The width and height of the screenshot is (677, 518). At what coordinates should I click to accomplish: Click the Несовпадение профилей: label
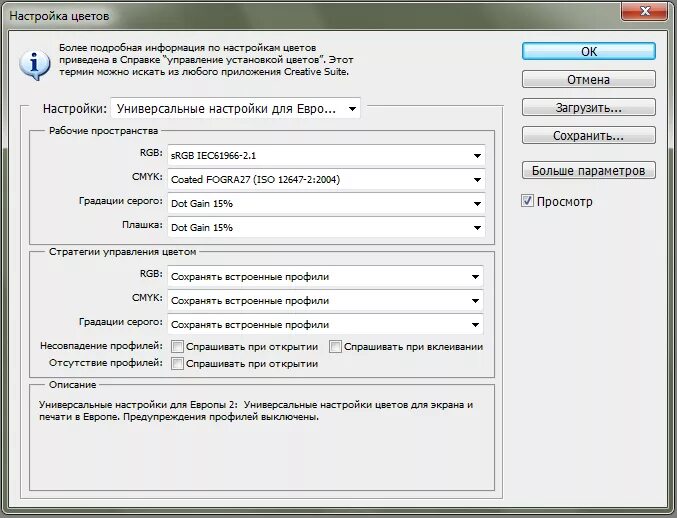(x=101, y=346)
